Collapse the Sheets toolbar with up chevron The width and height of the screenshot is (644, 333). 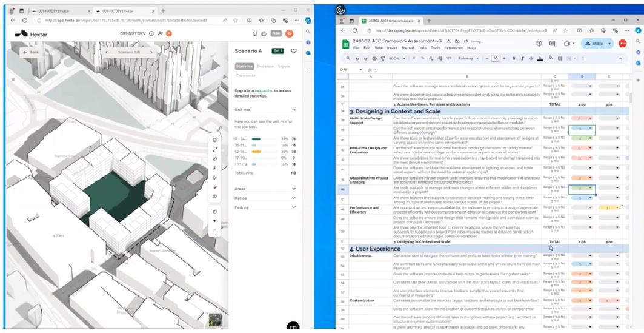coord(620,59)
